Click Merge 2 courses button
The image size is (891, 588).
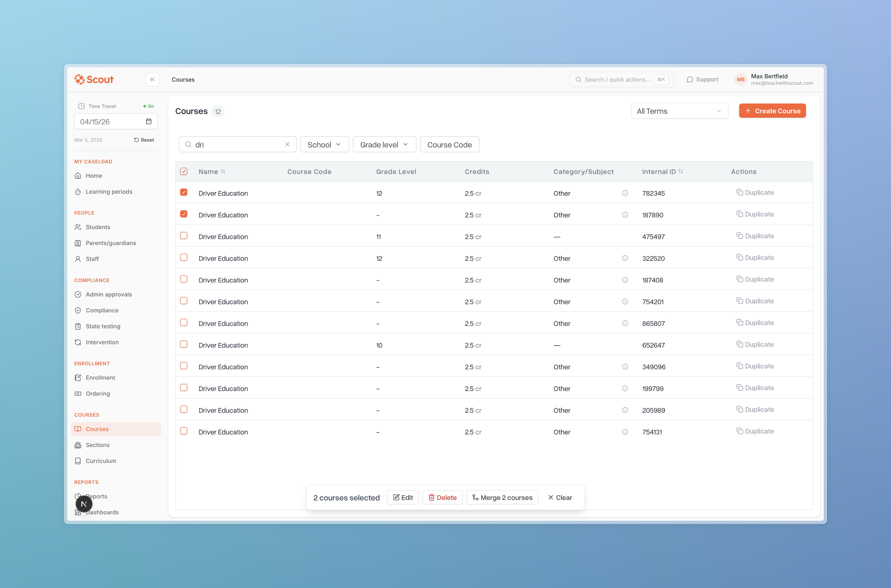pos(502,498)
